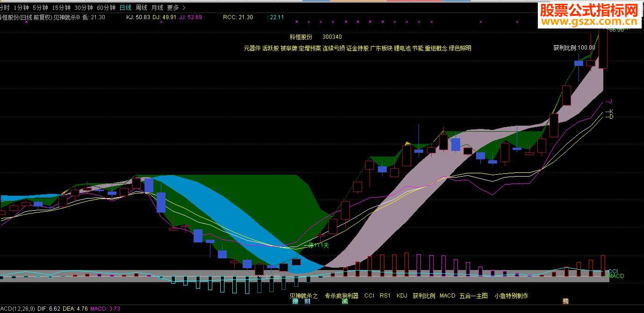Click the 五合一主图 label
This screenshot has height=313, width=644.
[x=473, y=296]
